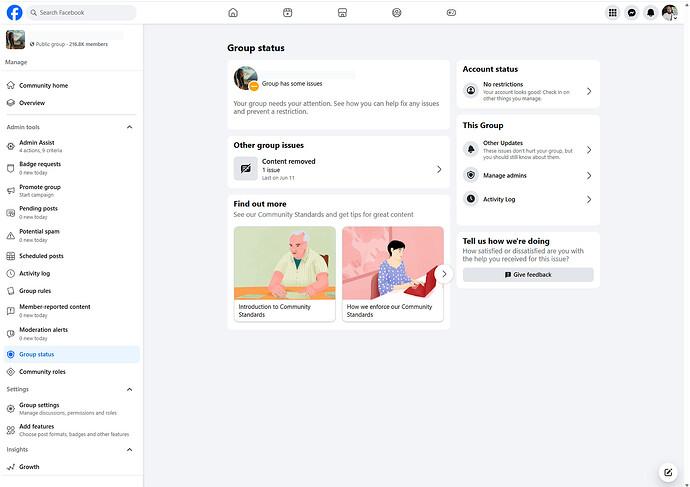This screenshot has width=690, height=487.
Task: Click the Manage admins shield icon
Action: (x=471, y=175)
